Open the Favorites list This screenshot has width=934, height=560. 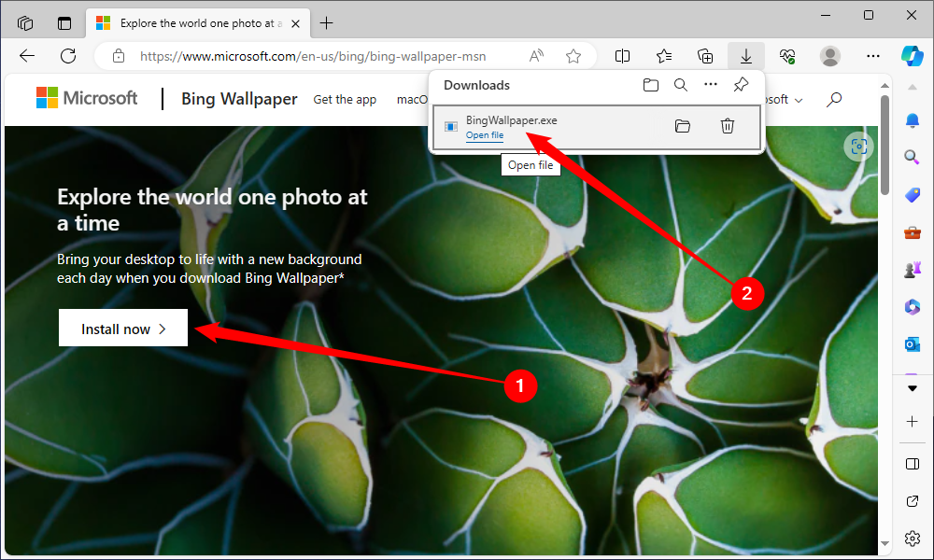click(663, 56)
